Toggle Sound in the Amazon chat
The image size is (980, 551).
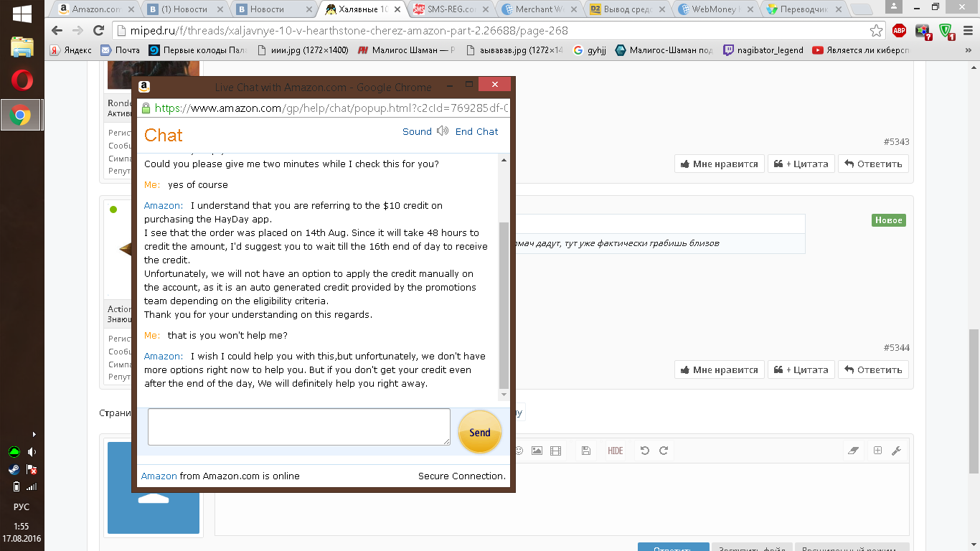(x=425, y=131)
